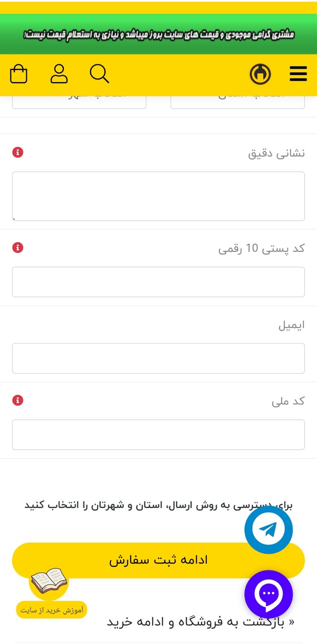This screenshot has width=317, height=644.
Task: Click info icon beside نشانی دقیق
Action: (18, 152)
